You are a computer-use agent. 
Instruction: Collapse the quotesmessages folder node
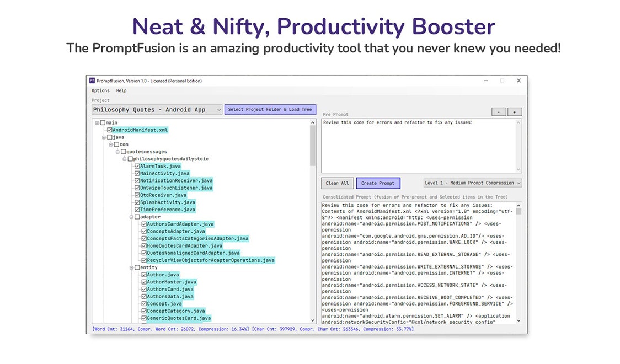point(117,152)
